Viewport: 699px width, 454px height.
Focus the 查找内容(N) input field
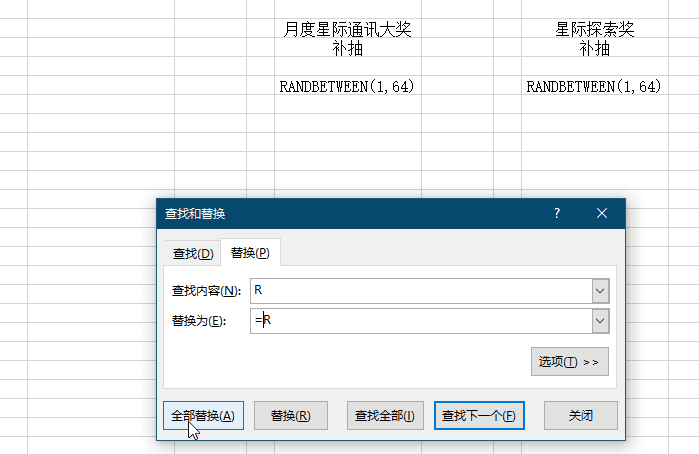coord(421,291)
